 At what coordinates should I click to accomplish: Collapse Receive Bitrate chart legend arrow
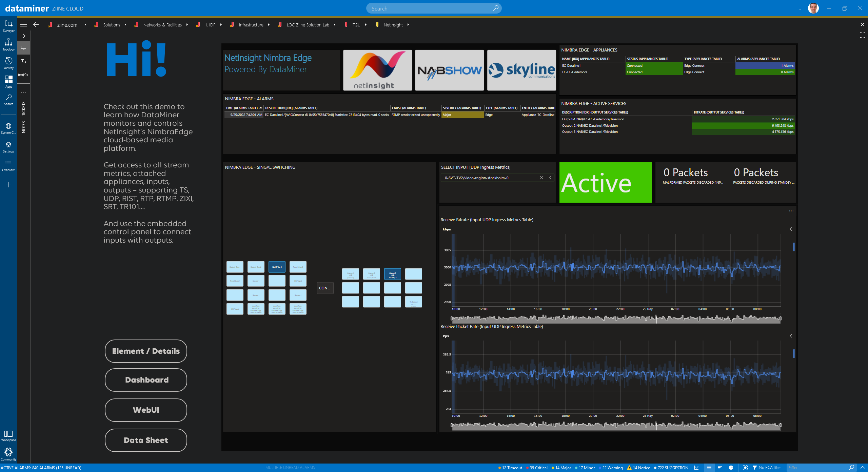(791, 229)
